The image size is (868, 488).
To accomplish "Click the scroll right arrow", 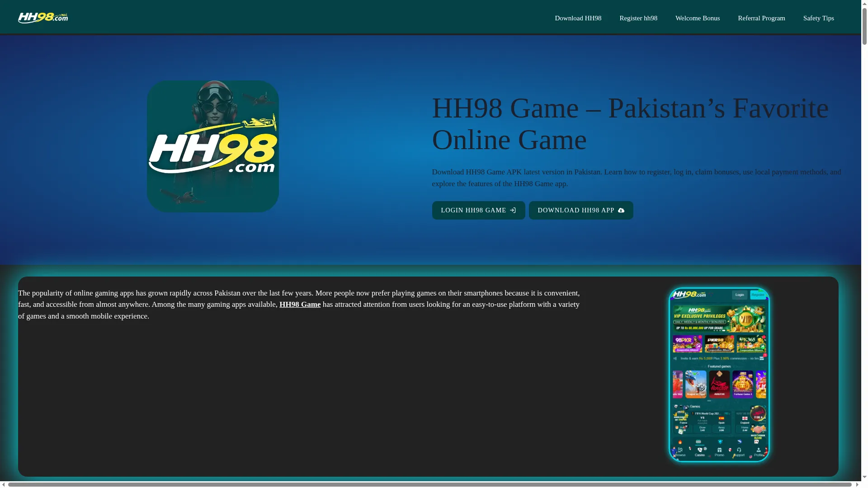I will click(857, 484).
